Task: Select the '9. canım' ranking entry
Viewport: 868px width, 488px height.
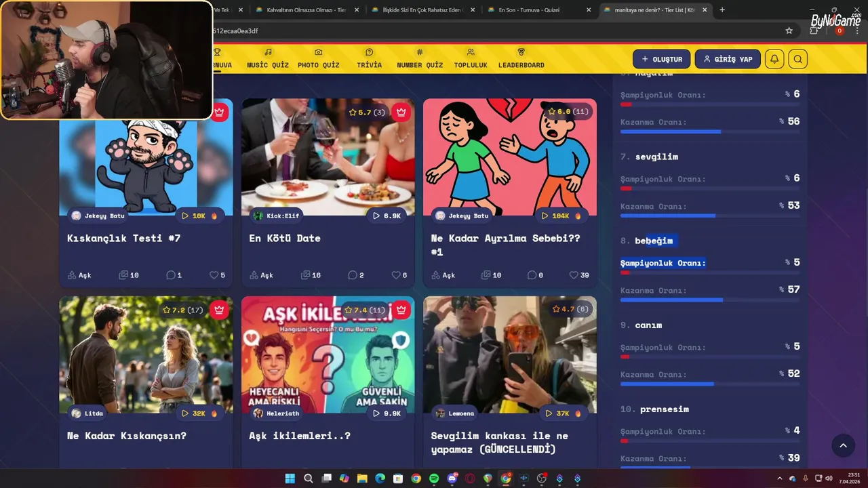Action: click(x=641, y=325)
